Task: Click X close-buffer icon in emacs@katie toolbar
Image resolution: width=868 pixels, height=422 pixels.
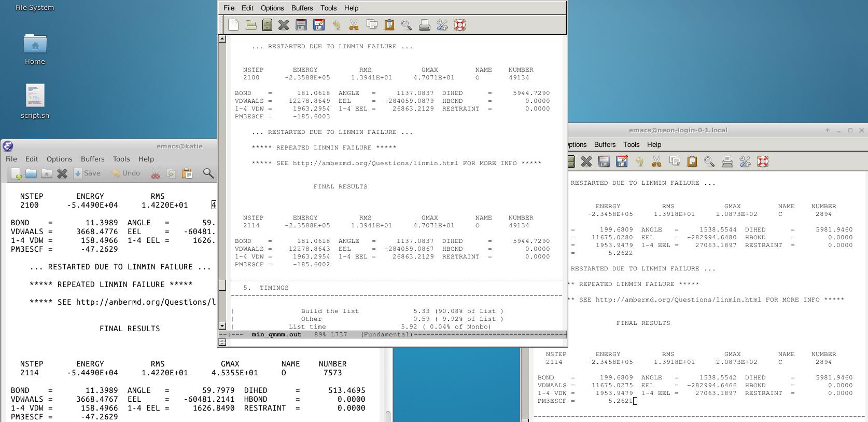Action: pyautogui.click(x=62, y=173)
